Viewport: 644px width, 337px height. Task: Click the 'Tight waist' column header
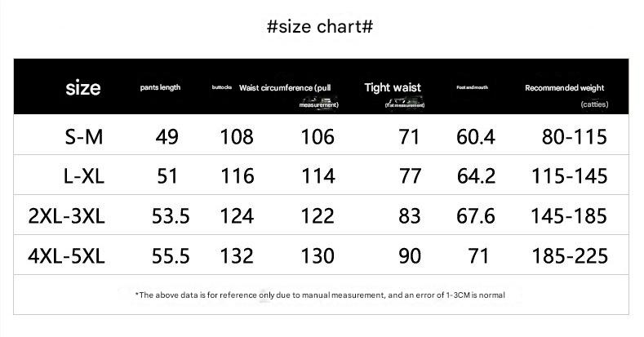point(393,87)
